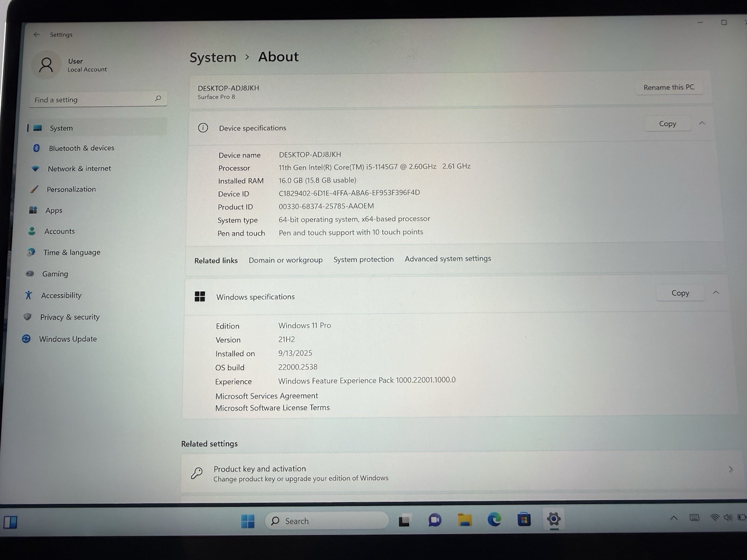Copy the Device specifications

[x=668, y=124]
